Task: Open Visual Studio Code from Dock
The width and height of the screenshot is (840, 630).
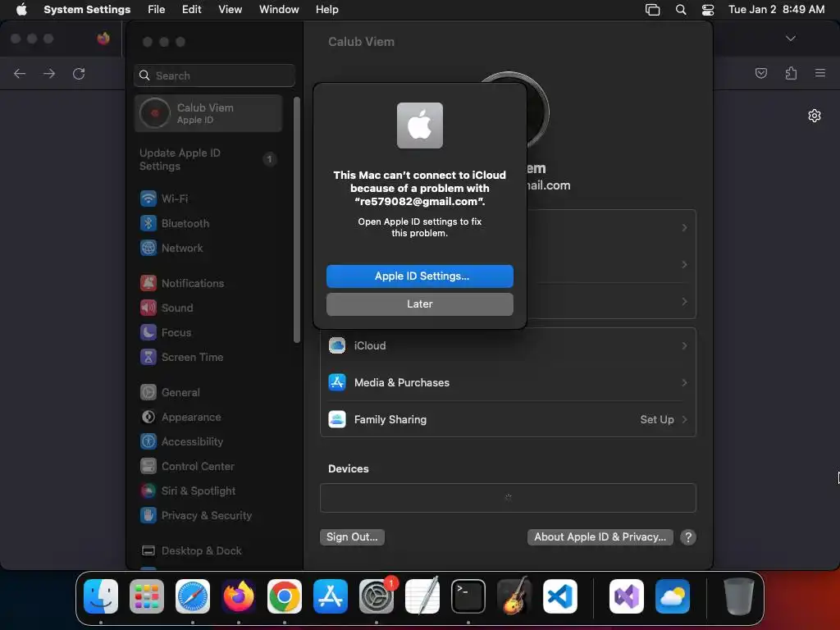Action: (559, 596)
